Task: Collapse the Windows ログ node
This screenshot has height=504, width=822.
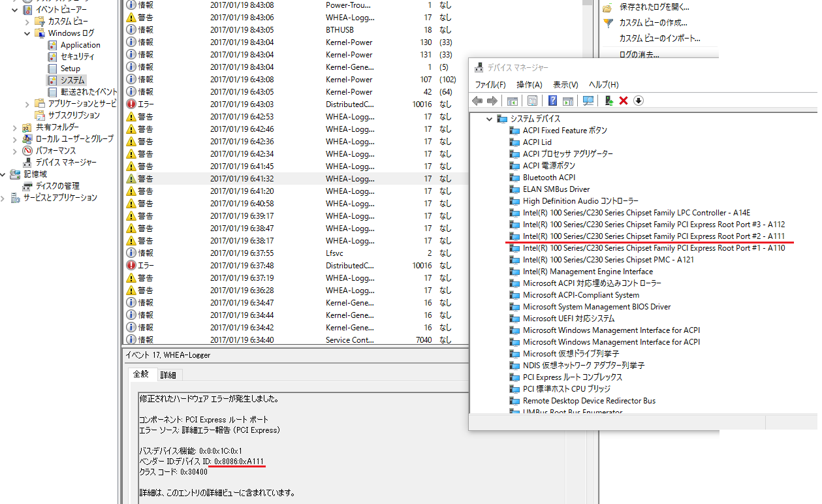Action: [x=27, y=33]
